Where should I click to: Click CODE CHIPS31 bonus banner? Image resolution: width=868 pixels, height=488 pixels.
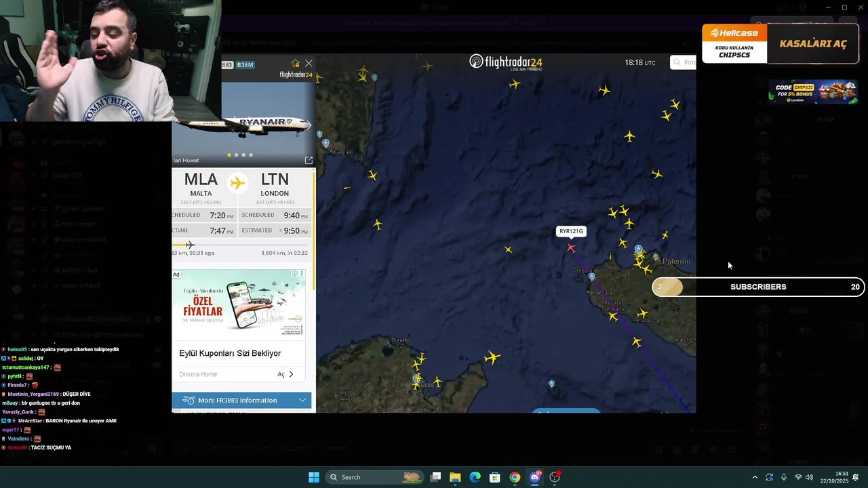pos(813,91)
